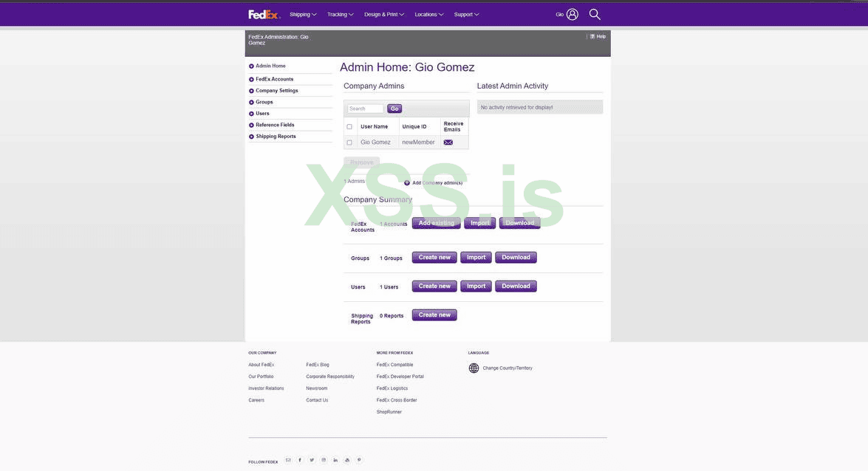Screen dimensions: 868x471
Task: Open the Investor Relations footer link
Action: click(x=266, y=388)
